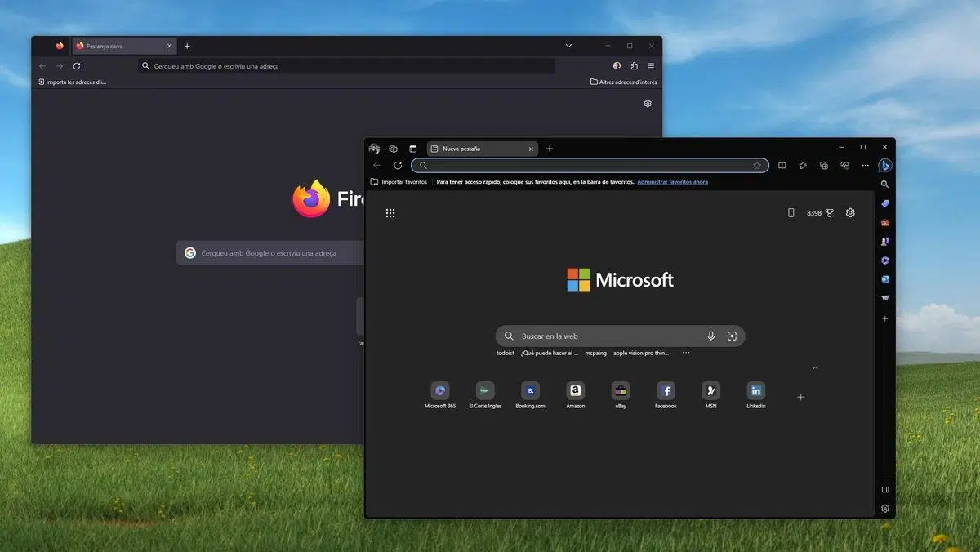980x552 pixels.
Task: Open eBay shortcut tile
Action: click(621, 390)
